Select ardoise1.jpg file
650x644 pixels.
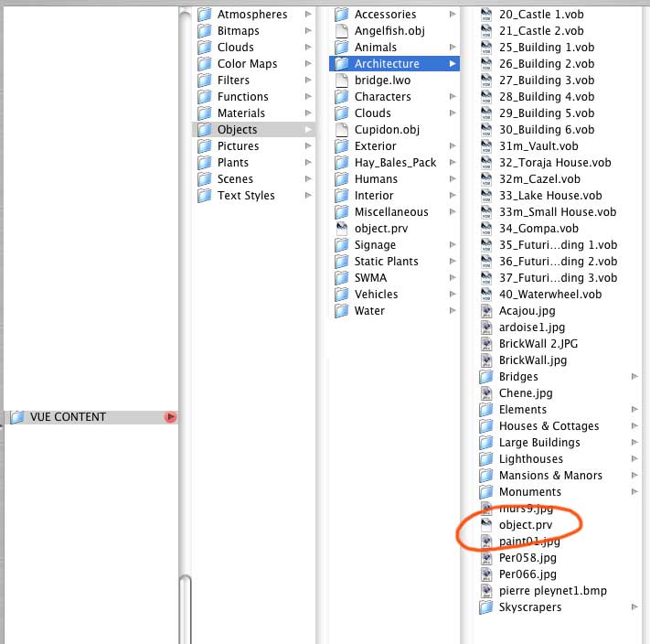tap(532, 327)
